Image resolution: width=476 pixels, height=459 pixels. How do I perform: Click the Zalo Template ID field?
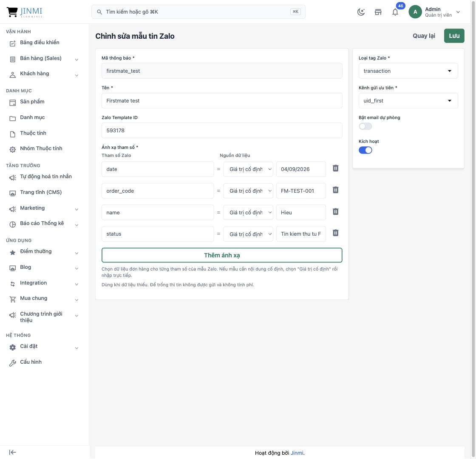(221, 131)
